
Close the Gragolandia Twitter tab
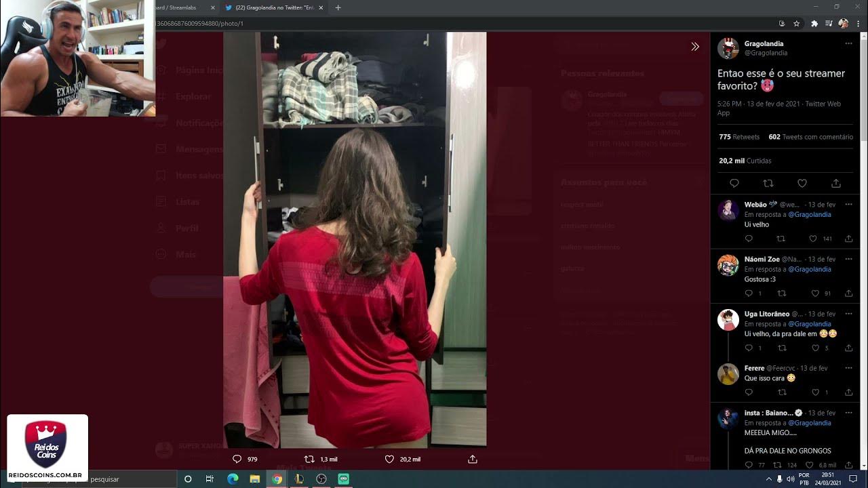click(321, 7)
